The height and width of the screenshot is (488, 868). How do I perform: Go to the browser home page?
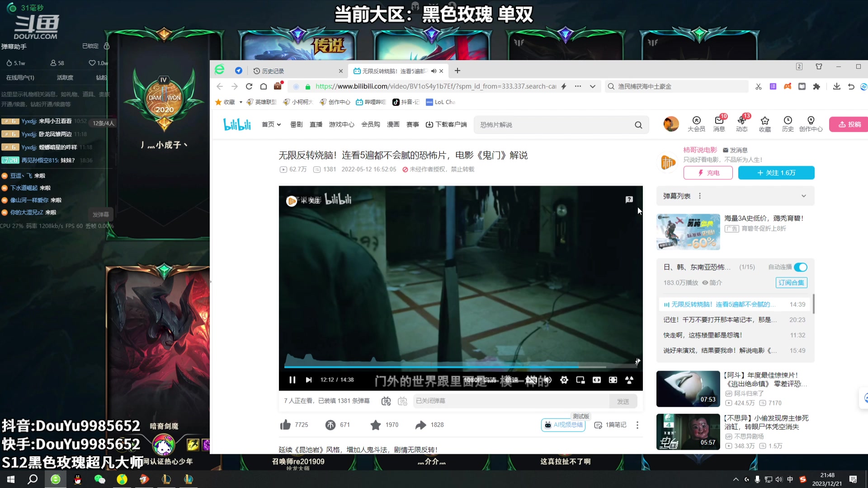[264, 86]
